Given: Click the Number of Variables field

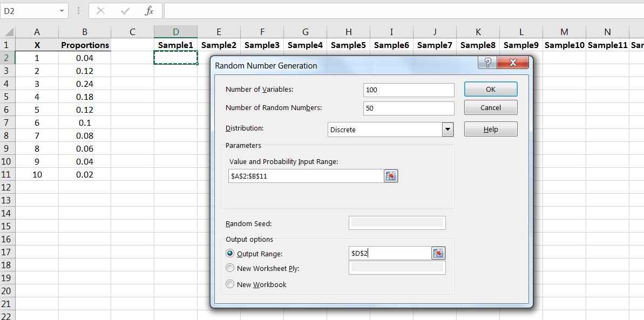Looking at the screenshot, I should 409,90.
